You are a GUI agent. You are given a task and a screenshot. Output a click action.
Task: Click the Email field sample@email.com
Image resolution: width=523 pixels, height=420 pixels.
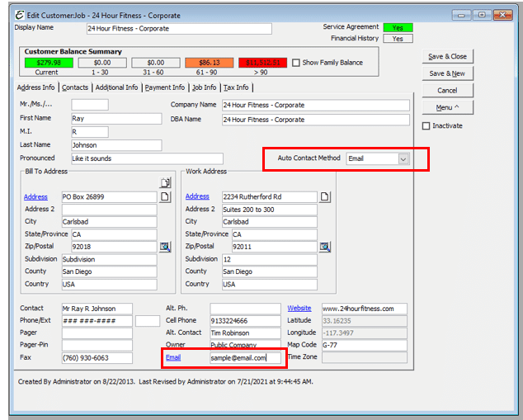coord(246,358)
